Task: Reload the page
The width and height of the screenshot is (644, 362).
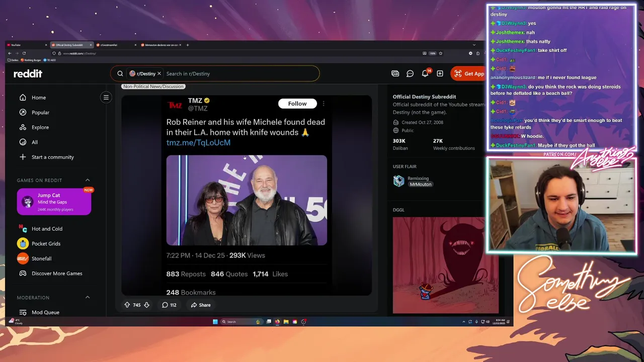Action: pyautogui.click(x=24, y=53)
